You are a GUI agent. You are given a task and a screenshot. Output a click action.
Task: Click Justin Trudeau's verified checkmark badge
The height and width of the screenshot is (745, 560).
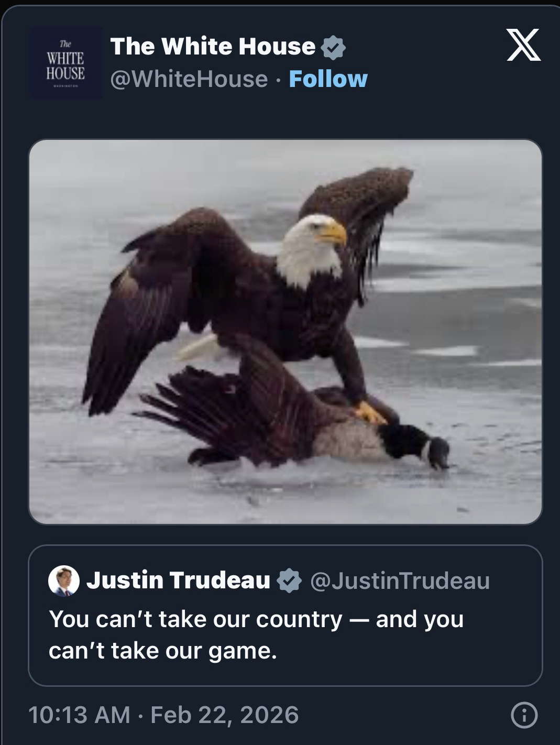(289, 580)
